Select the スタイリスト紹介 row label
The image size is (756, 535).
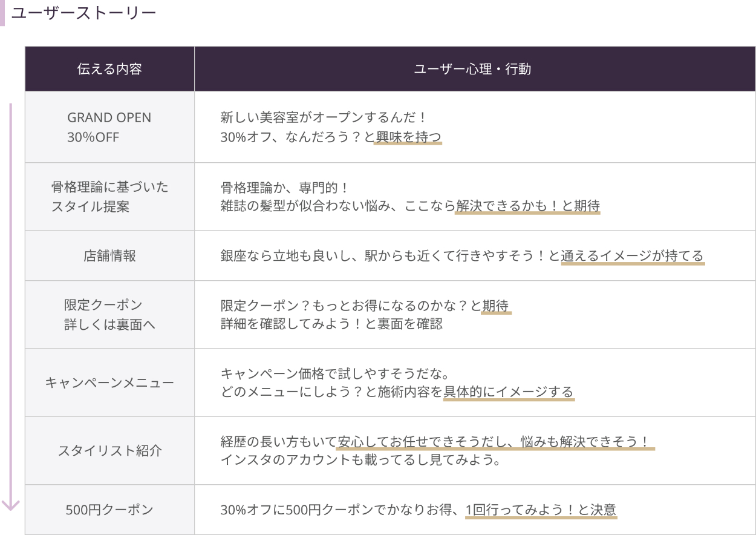point(109,451)
